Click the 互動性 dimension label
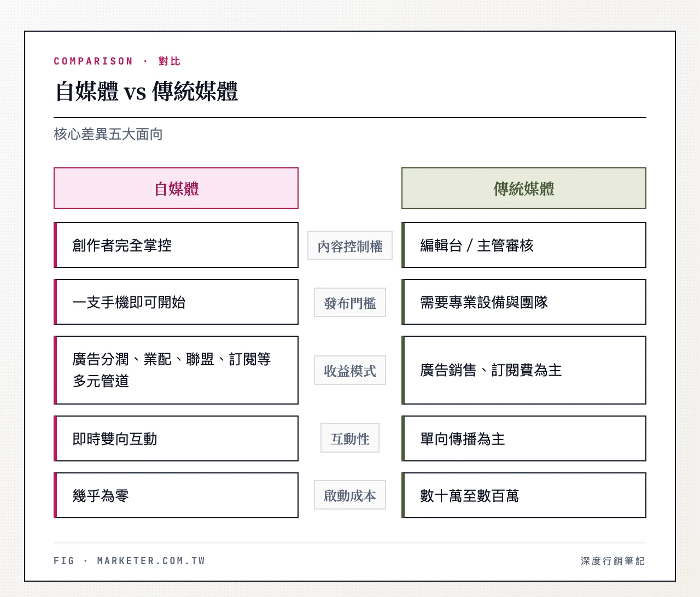This screenshot has height=597, width=700. (350, 438)
